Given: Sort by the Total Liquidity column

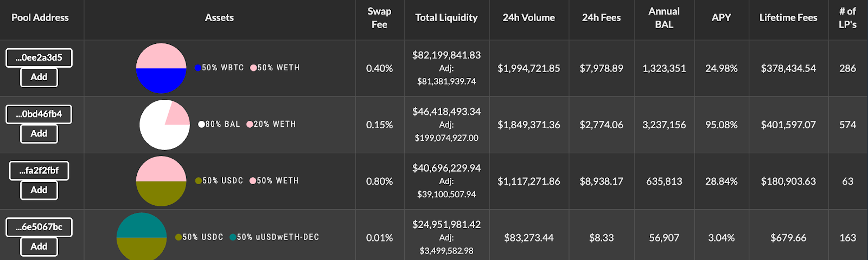Looking at the screenshot, I should [x=446, y=17].
